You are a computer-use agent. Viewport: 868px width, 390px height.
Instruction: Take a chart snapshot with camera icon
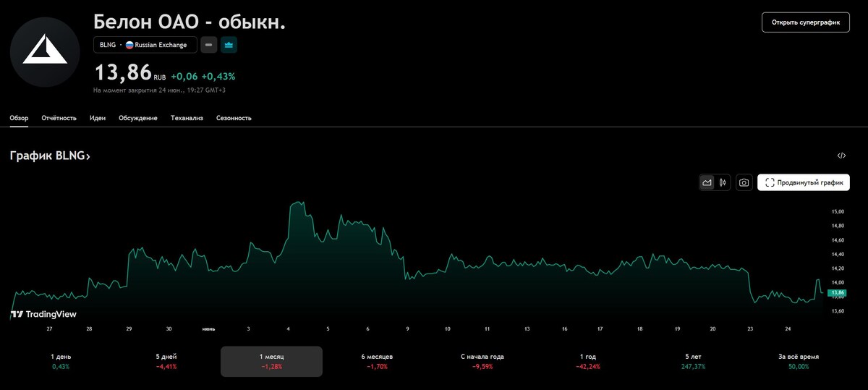(744, 183)
